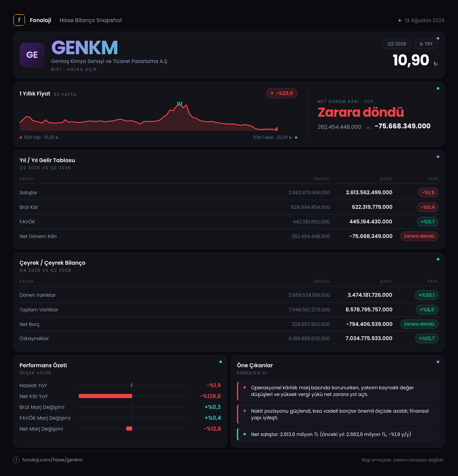Viewport: 458px width, 476px height.
Task: Click the 10,90 share price
Action: (411, 60)
